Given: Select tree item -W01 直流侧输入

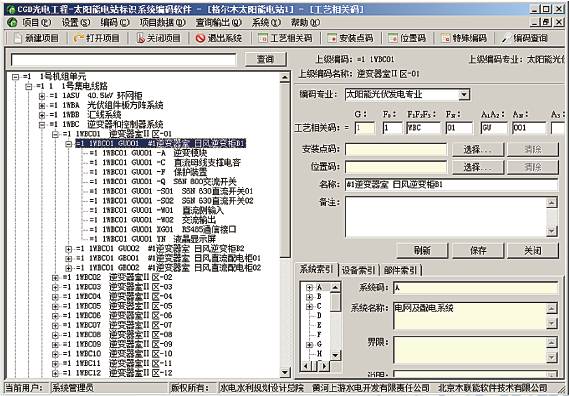Looking at the screenshot, I should [156, 210].
